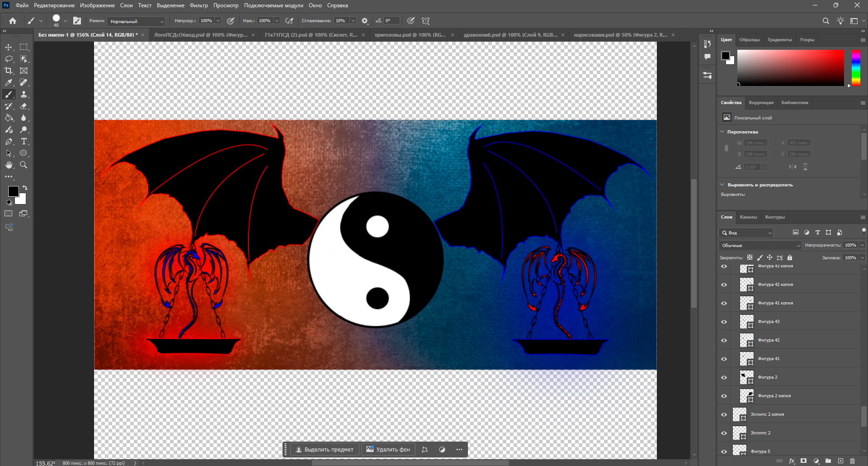The height and width of the screenshot is (466, 868).
Task: Hide the Эллипс 2 копия layer
Action: point(724,414)
